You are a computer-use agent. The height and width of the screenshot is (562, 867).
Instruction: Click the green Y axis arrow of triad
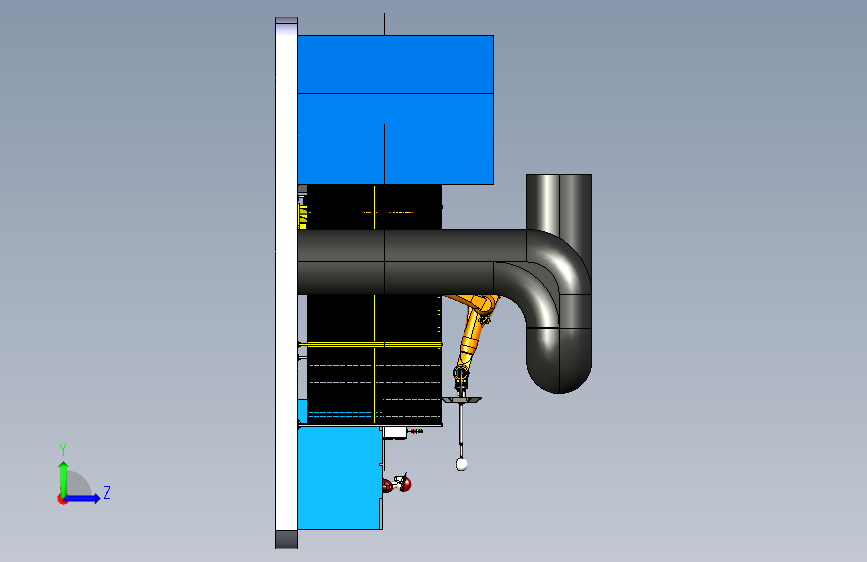click(x=63, y=479)
